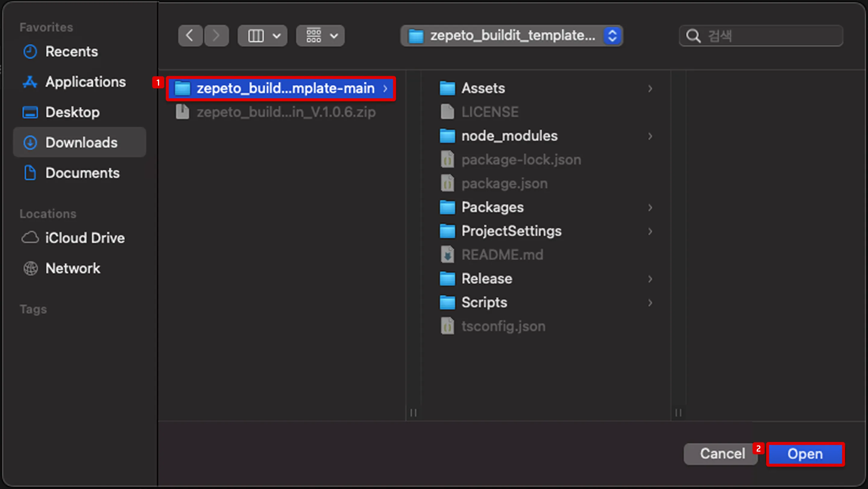The image size is (868, 489).
Task: Click the tsconfig.json file icon
Action: point(447,326)
